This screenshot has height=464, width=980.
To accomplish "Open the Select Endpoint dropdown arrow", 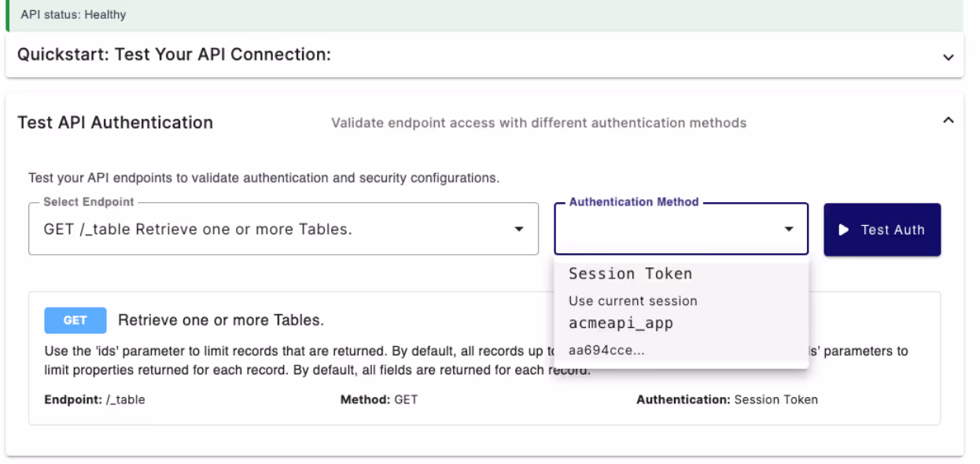I will click(518, 229).
